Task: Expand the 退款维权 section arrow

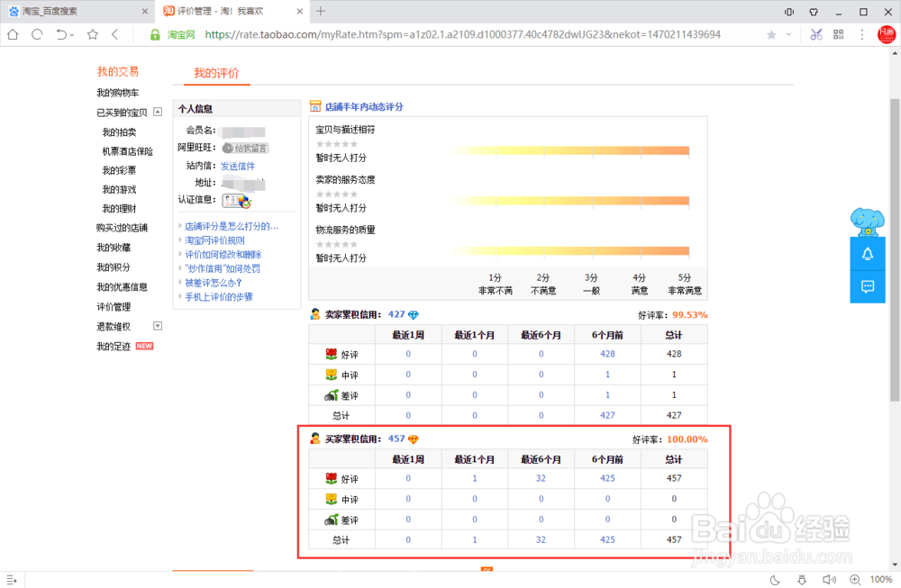Action: click(158, 326)
